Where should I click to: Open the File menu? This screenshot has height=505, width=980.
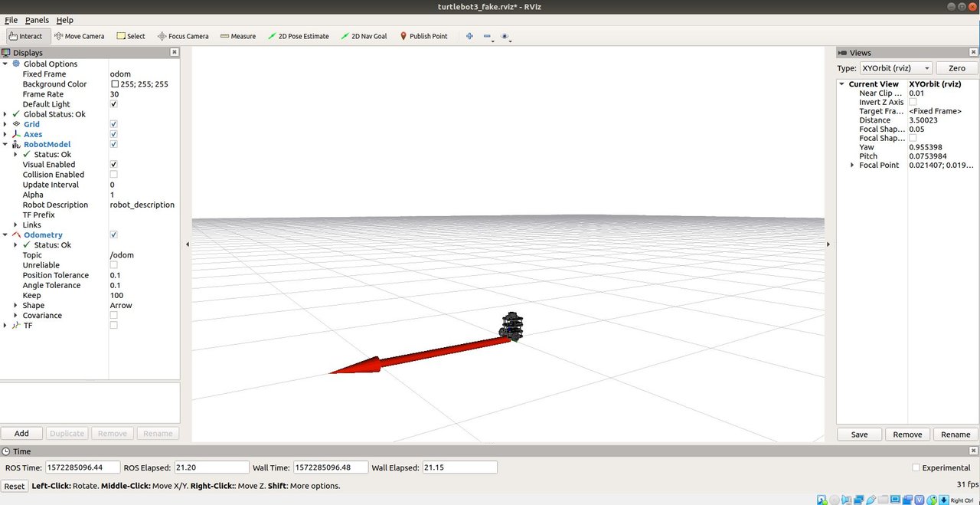click(11, 20)
